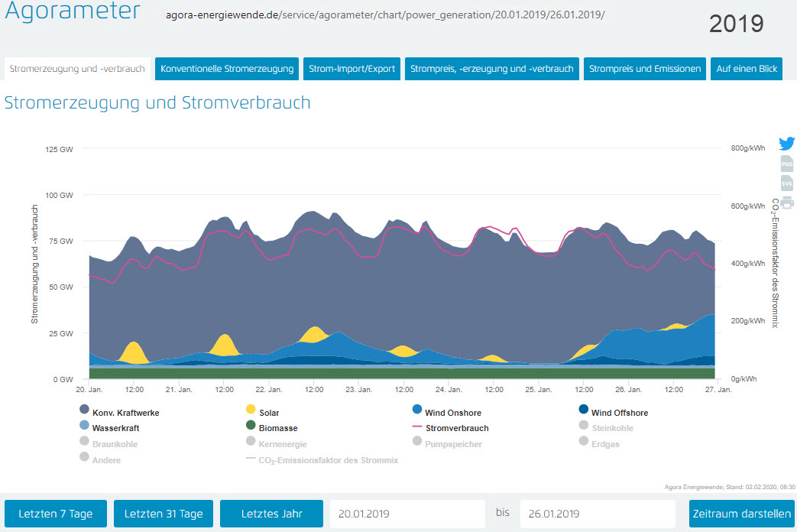The image size is (797, 532).
Task: Toggle Wind Onshore legend entry
Action: tap(453, 413)
